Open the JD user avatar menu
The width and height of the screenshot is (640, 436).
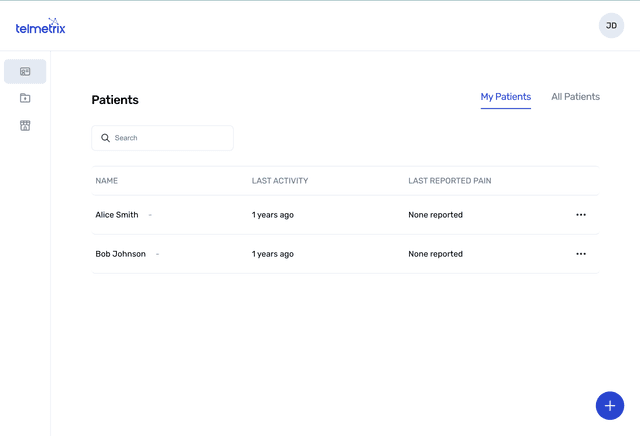(611, 26)
